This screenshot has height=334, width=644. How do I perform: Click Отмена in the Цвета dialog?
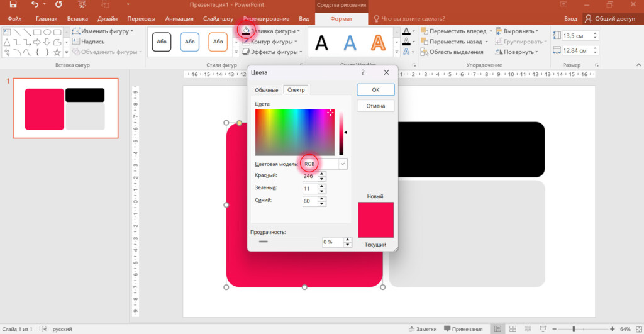(x=376, y=106)
